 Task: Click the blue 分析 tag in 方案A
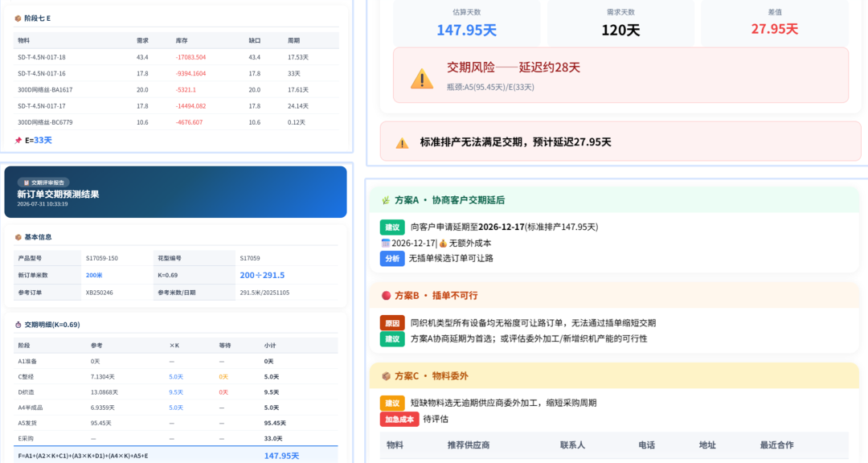pos(392,259)
